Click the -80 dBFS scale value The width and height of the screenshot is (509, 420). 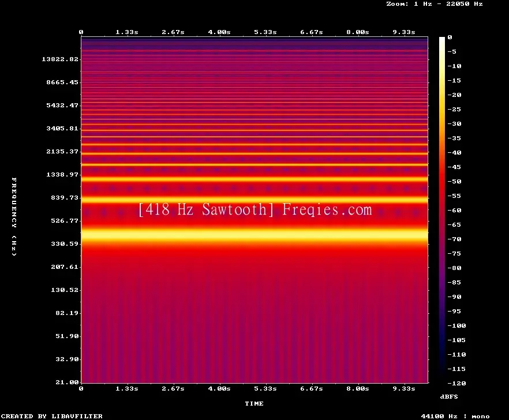coord(454,268)
